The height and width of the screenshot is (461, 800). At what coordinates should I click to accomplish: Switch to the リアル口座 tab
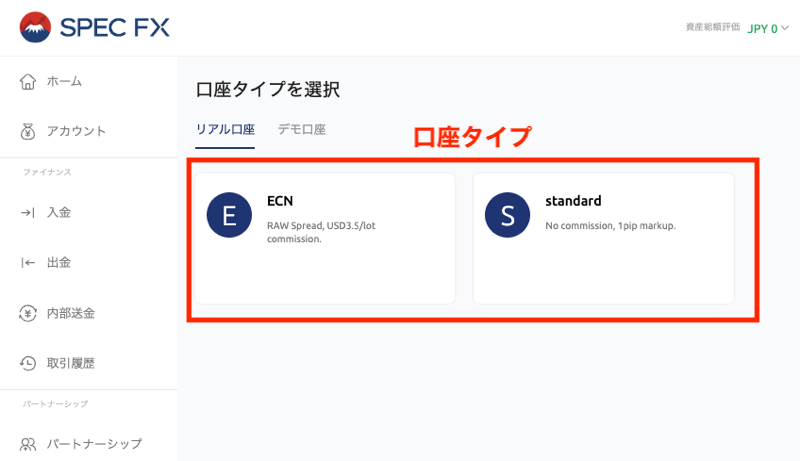coord(225,129)
